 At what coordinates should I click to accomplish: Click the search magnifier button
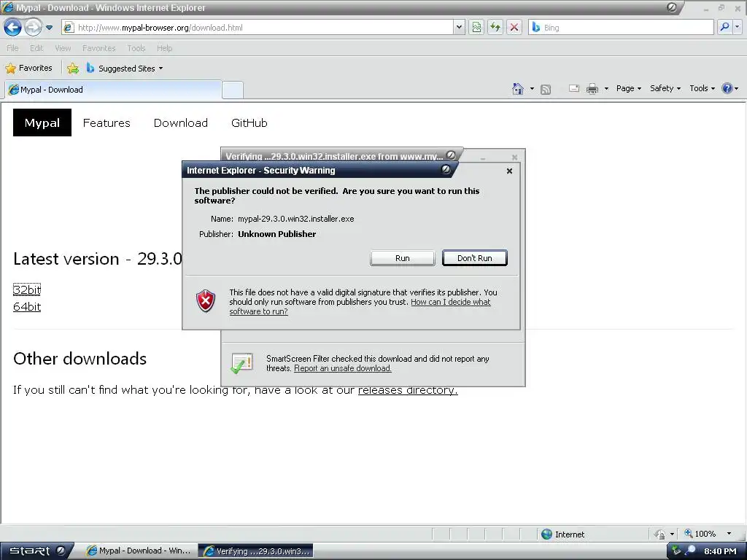(x=724, y=27)
